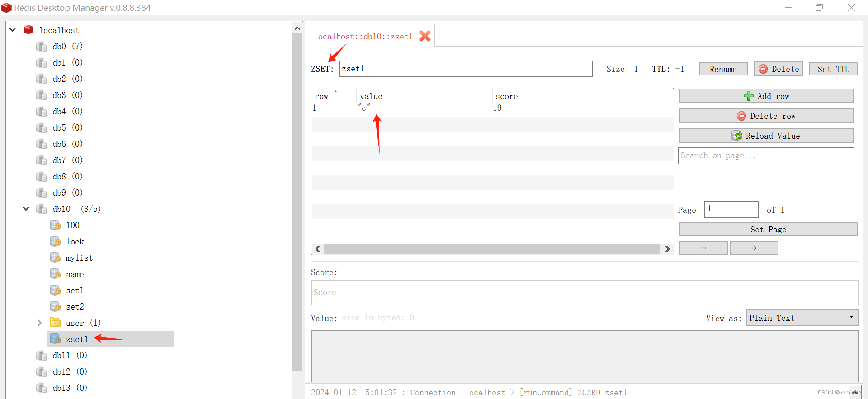The height and width of the screenshot is (399, 868).
Task: Click the db0 database icon
Action: 42,46
